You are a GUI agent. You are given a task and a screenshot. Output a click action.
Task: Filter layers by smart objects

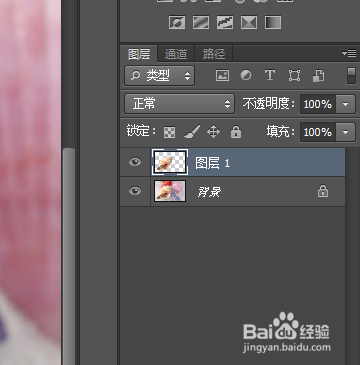[x=318, y=75]
